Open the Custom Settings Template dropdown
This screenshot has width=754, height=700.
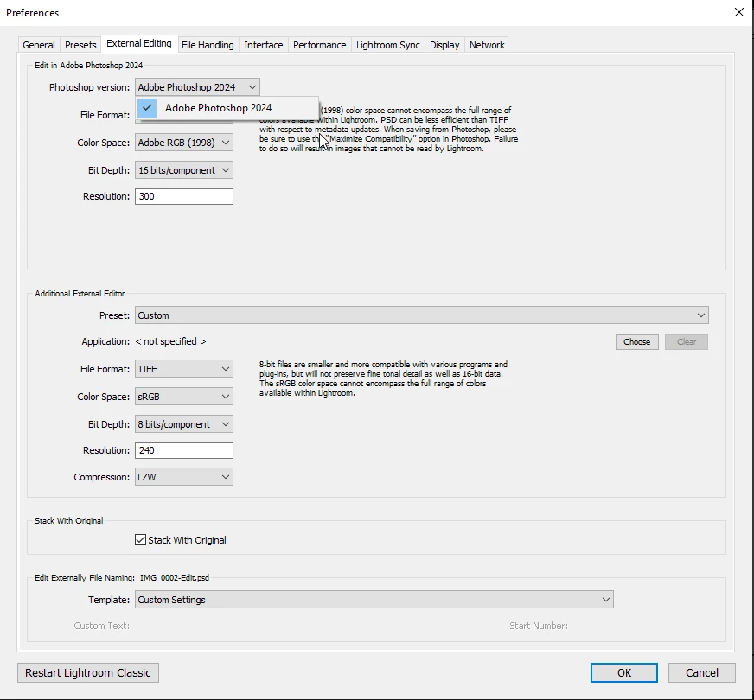[374, 600]
